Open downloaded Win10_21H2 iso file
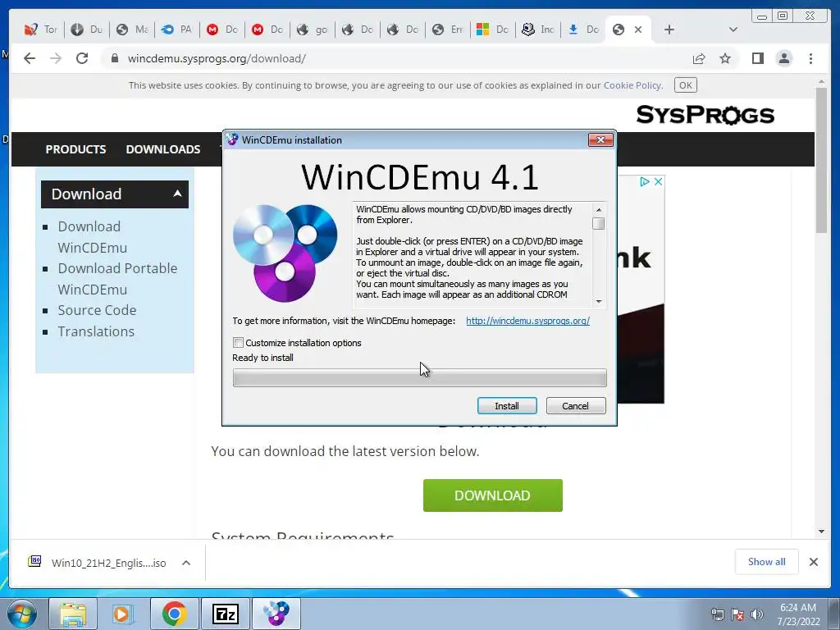The width and height of the screenshot is (840, 630). click(x=97, y=563)
